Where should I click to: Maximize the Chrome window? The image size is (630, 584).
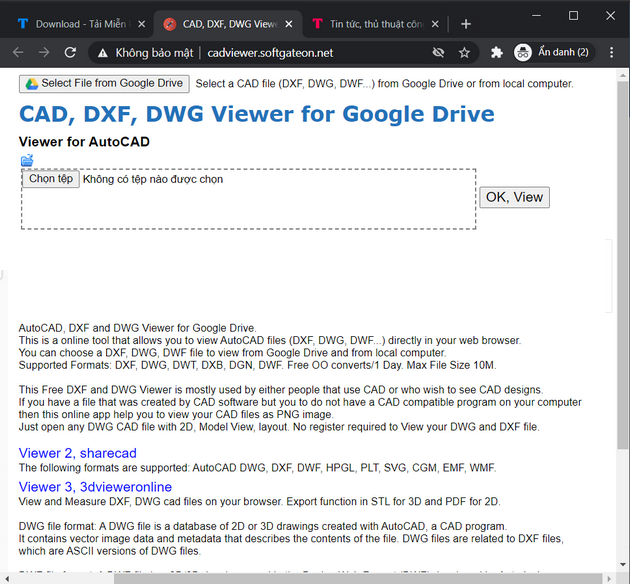point(573,16)
